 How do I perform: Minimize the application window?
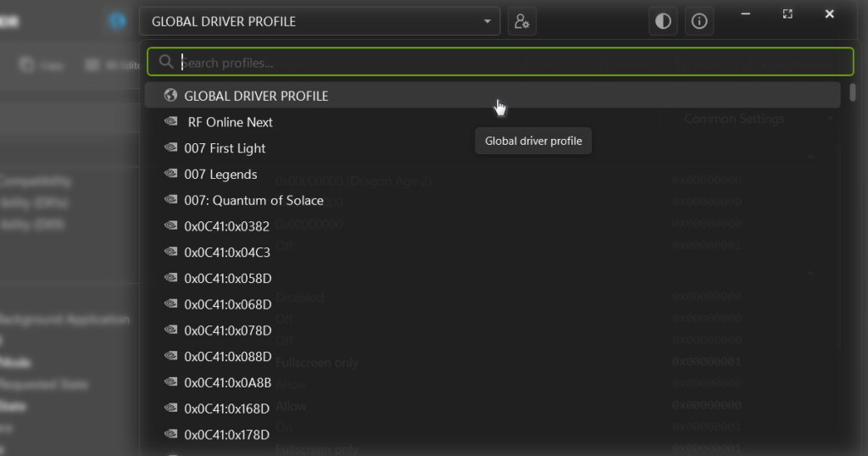pos(746,14)
